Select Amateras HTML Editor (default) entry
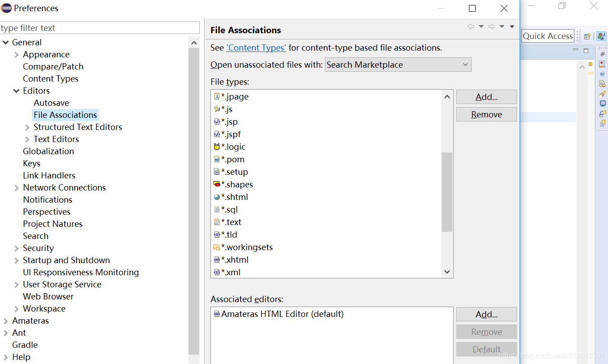 (282, 314)
